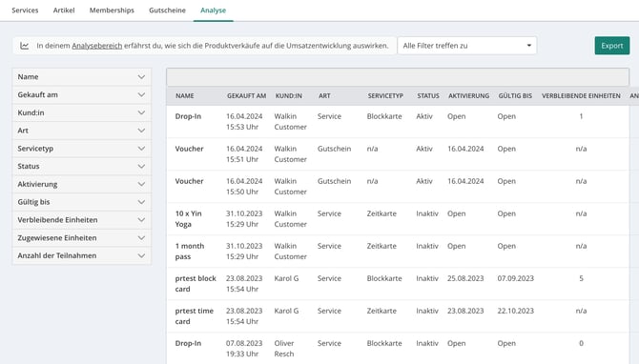This screenshot has width=639, height=364.
Task: Click the VERBLEIBENDE EINHEITEN column header
Action: pos(581,95)
